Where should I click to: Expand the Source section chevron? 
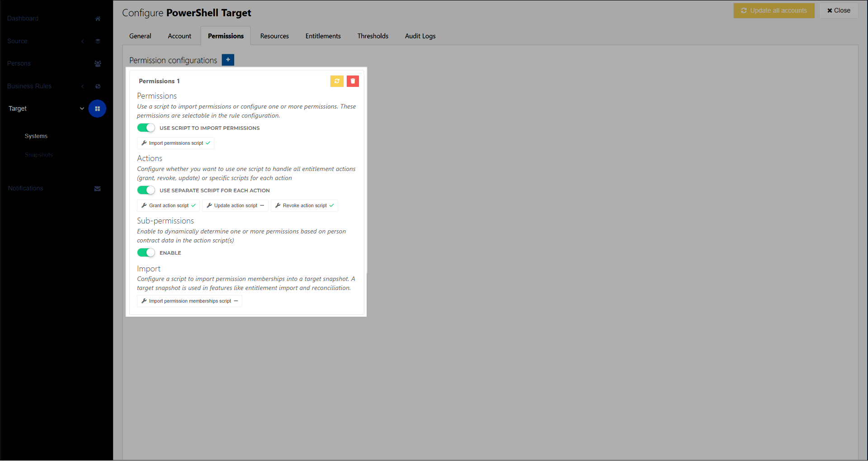click(x=83, y=41)
